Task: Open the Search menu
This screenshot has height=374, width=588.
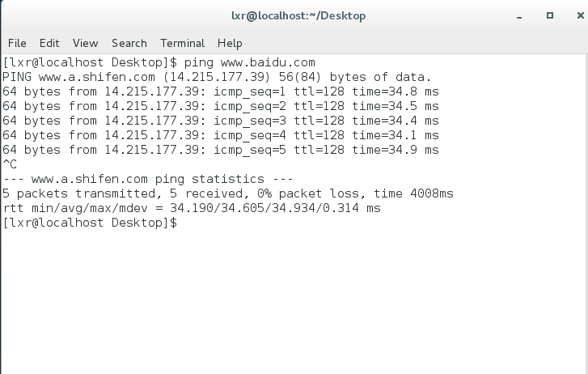Action: [129, 43]
